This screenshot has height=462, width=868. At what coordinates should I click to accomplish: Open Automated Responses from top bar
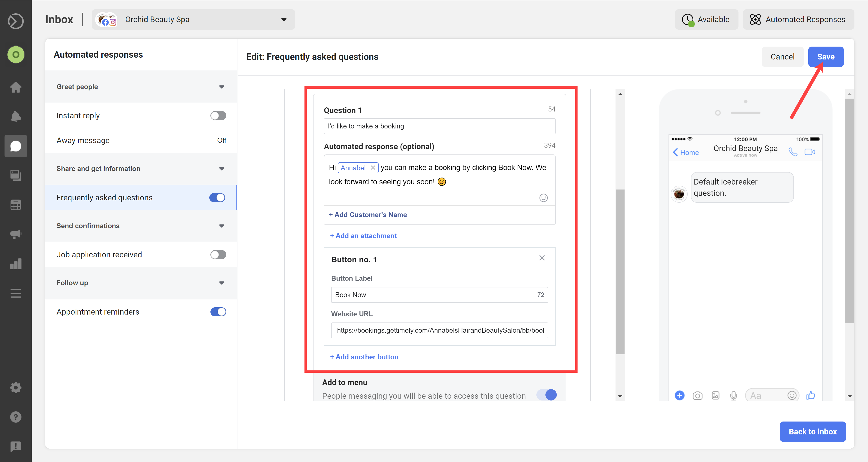[x=798, y=19]
